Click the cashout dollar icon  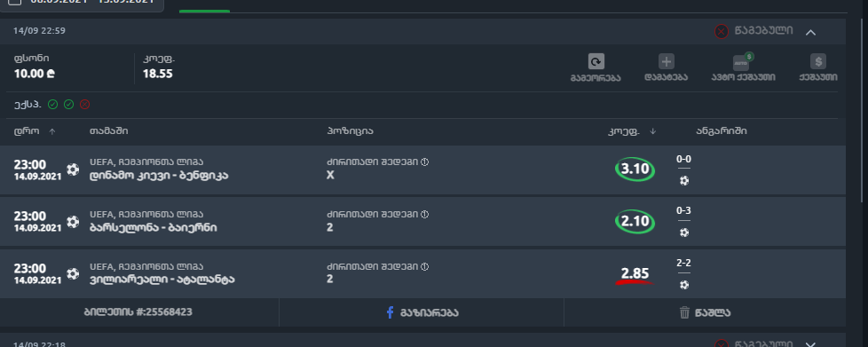(x=817, y=61)
